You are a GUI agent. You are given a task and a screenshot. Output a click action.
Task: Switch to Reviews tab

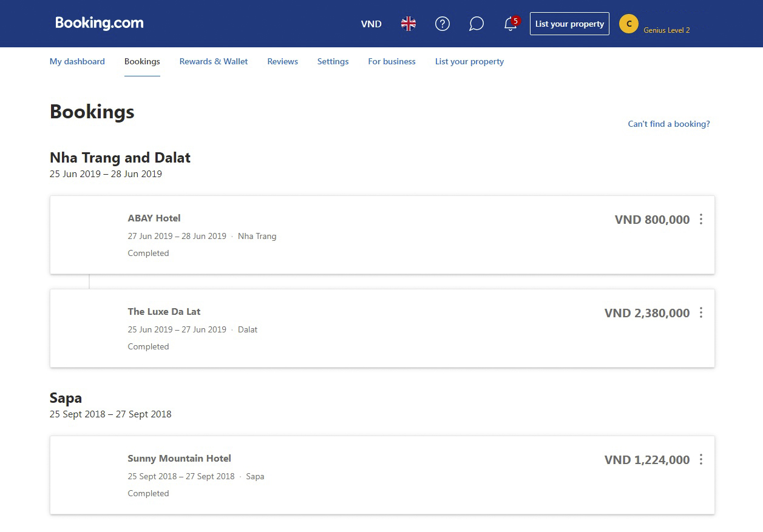(283, 61)
